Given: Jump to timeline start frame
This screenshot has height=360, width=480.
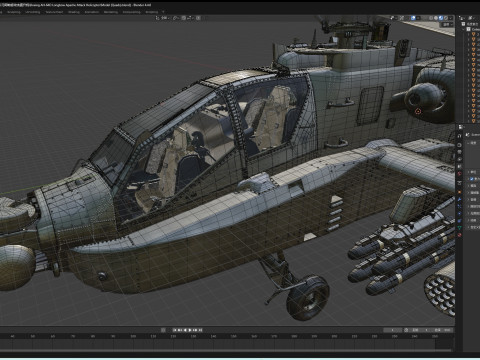Looking at the screenshot, I should pos(175,330).
